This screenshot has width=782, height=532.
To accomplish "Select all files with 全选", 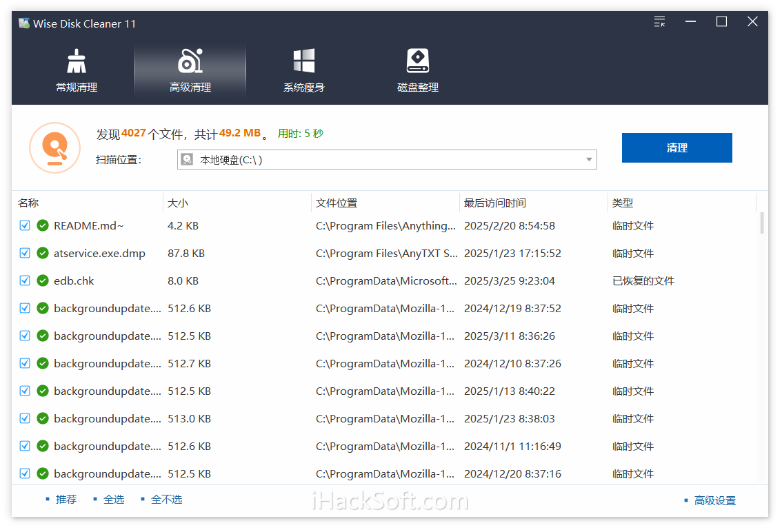I will [114, 500].
